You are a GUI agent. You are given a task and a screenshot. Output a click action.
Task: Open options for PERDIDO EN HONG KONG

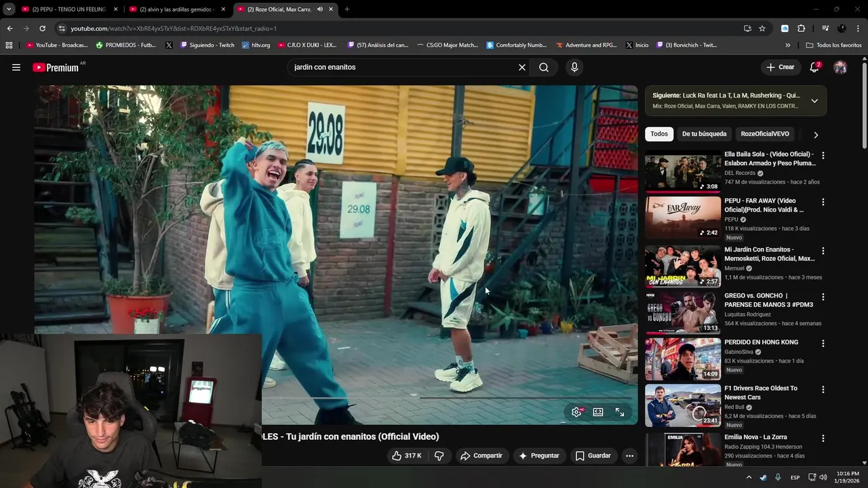coord(823,344)
